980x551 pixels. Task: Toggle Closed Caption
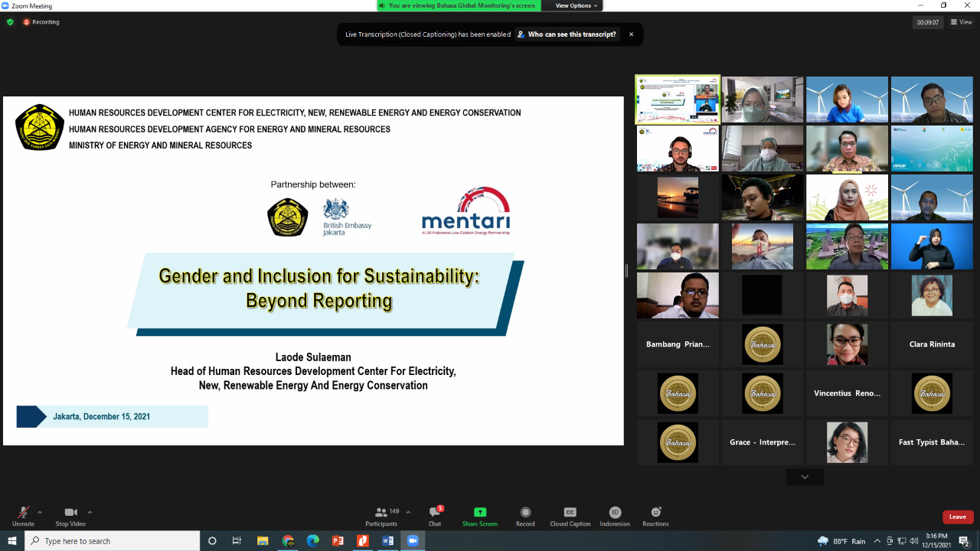(x=570, y=513)
